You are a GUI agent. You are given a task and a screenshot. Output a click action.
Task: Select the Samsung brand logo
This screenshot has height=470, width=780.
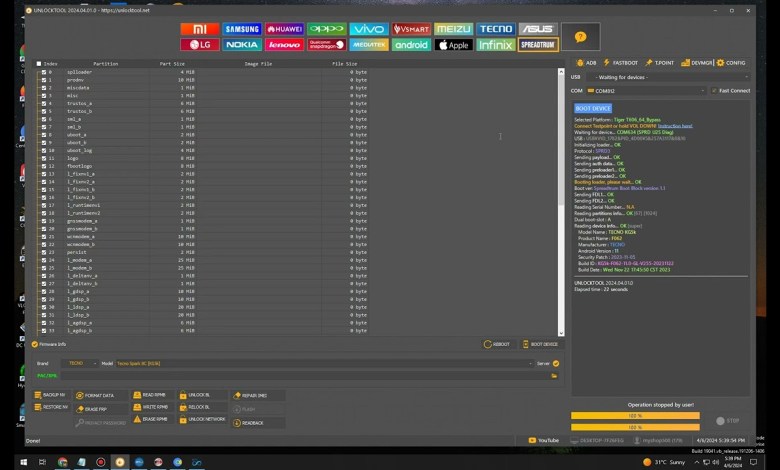(242, 30)
